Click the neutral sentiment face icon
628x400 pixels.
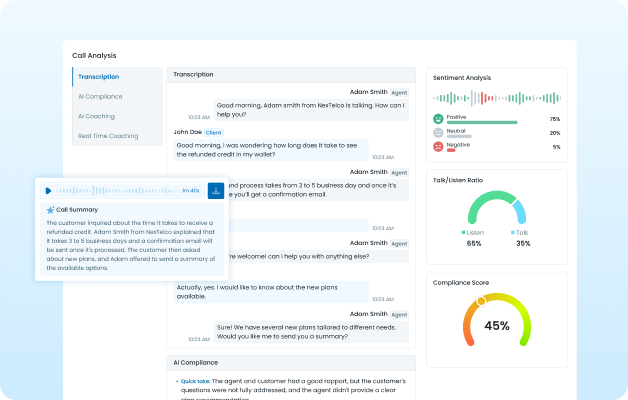(x=438, y=133)
